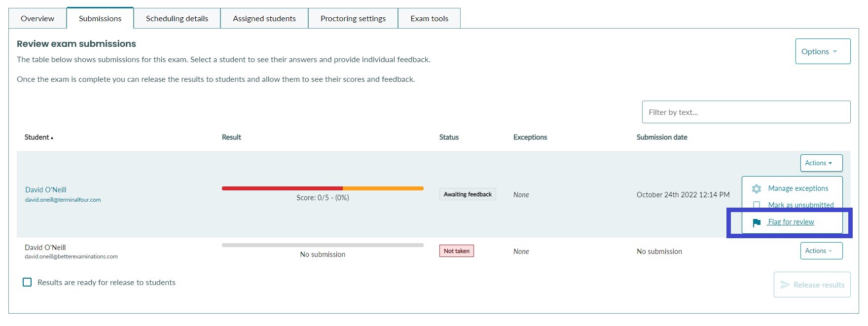Image resolution: width=868 pixels, height=326 pixels.
Task: Open the Proctoring settings tab
Action: [353, 18]
